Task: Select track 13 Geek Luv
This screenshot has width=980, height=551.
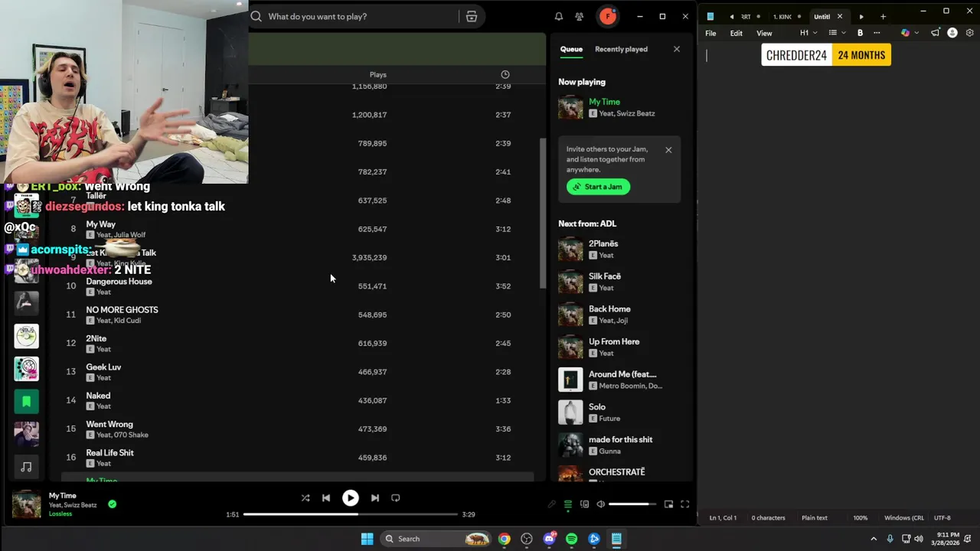Action: [x=297, y=372]
